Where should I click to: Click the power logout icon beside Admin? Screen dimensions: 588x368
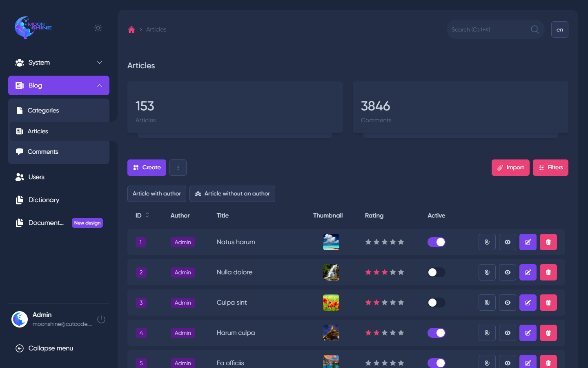pos(101,319)
